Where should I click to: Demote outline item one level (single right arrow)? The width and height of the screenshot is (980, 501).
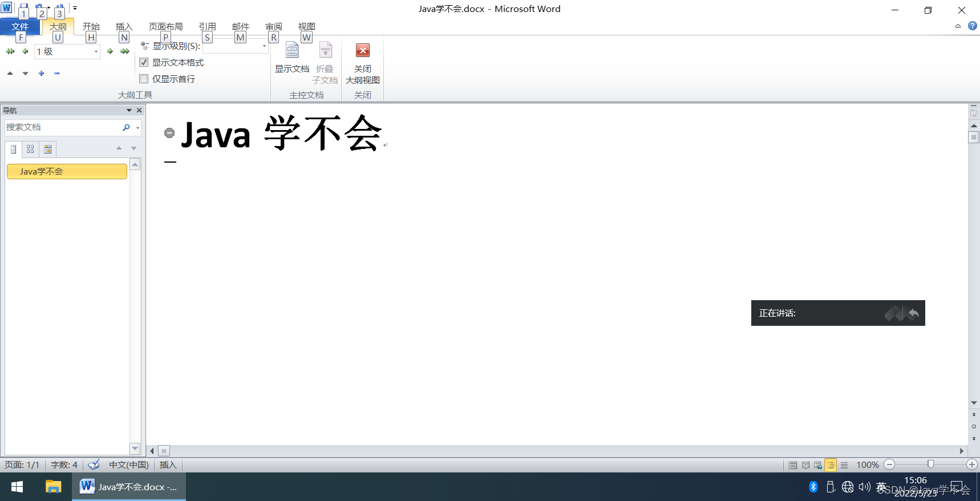[x=110, y=51]
